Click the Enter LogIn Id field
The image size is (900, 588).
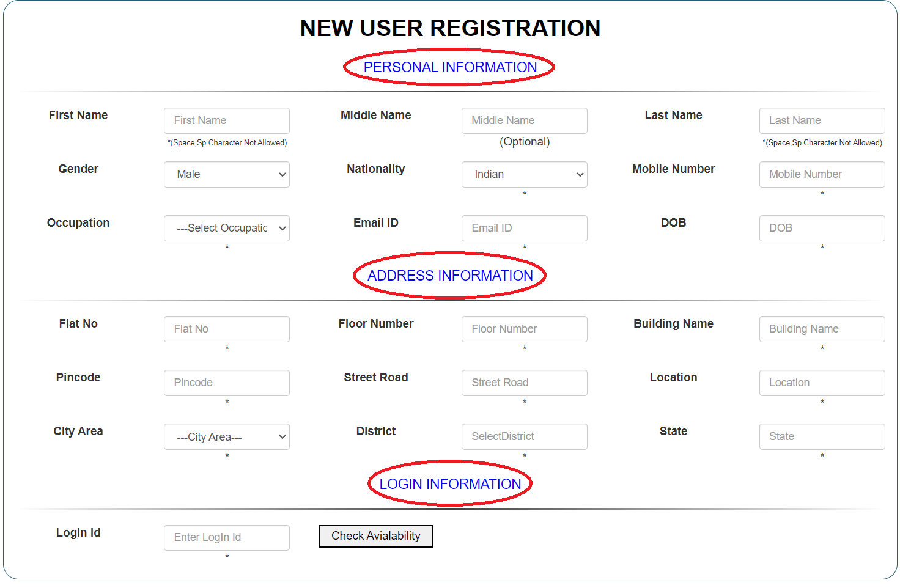click(x=226, y=537)
